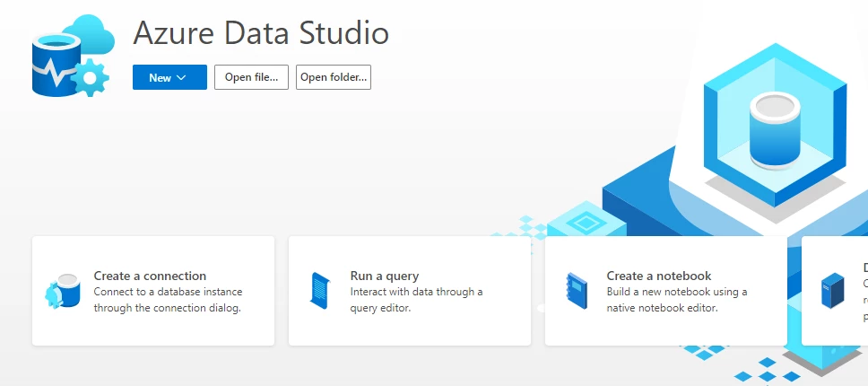Open a folder with Open folder... button
The height and width of the screenshot is (386, 868).
(334, 77)
